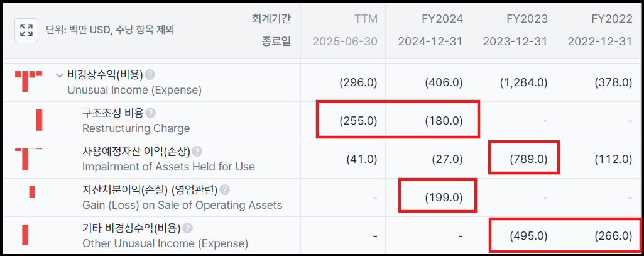Click help icon beside 기타 비경상수익(비용)
644x256 pixels.
tap(187, 228)
